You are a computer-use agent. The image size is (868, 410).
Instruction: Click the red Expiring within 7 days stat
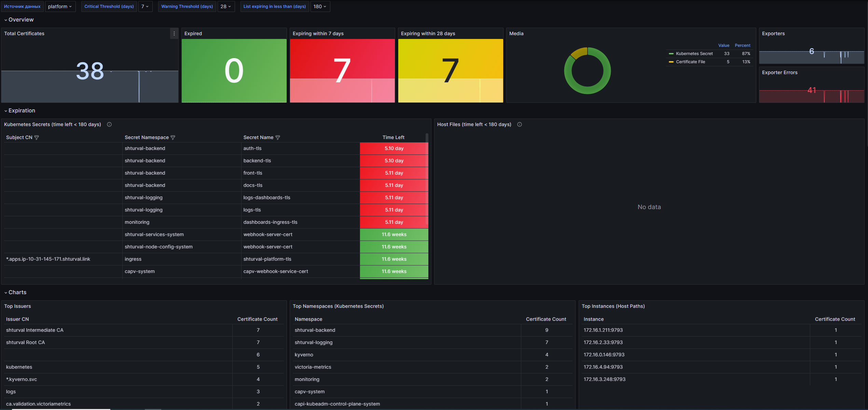click(x=342, y=70)
